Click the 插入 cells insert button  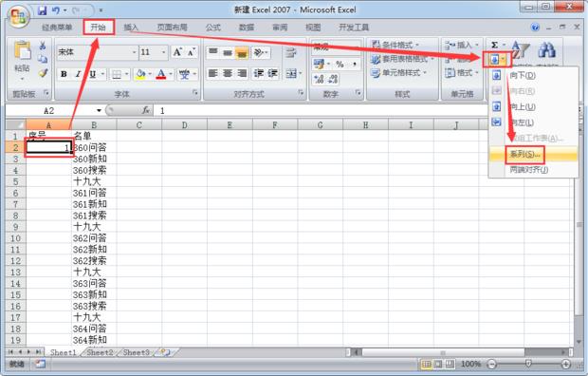[x=462, y=45]
